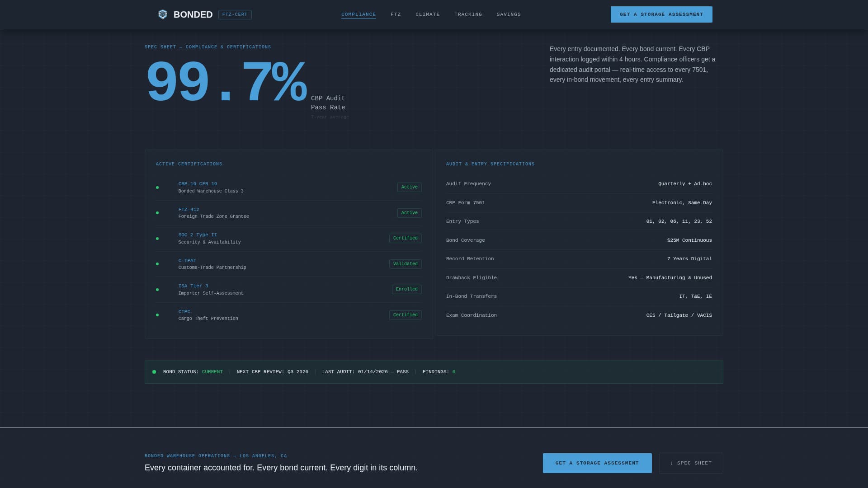Click GET A STORAGE ASSESSMENT header button
The image size is (868, 488).
[661, 14]
